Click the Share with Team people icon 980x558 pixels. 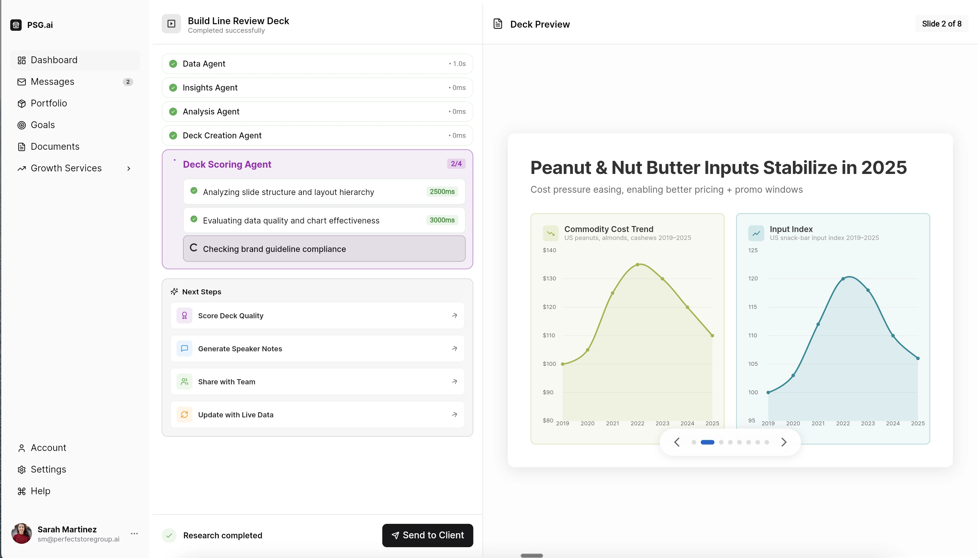(184, 381)
